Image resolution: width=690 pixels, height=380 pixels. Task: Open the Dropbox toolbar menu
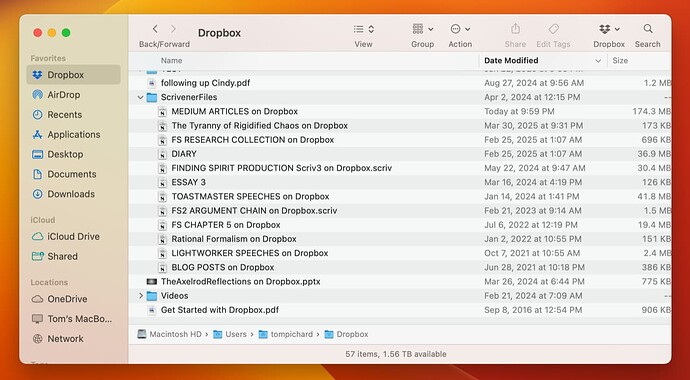tap(609, 29)
